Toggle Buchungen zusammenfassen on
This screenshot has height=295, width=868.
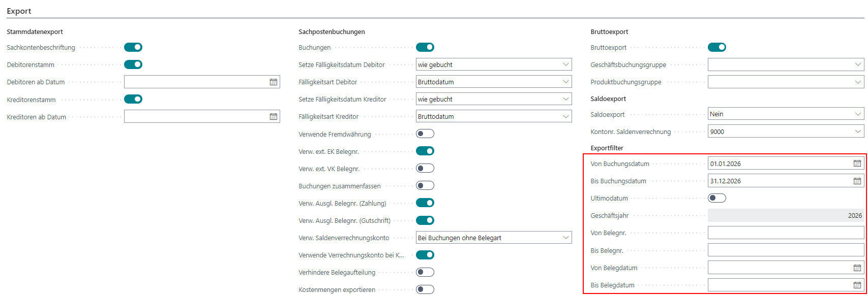(425, 186)
